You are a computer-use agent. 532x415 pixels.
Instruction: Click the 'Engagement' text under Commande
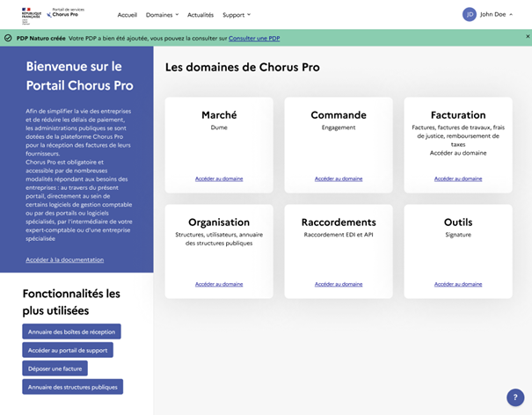point(339,127)
